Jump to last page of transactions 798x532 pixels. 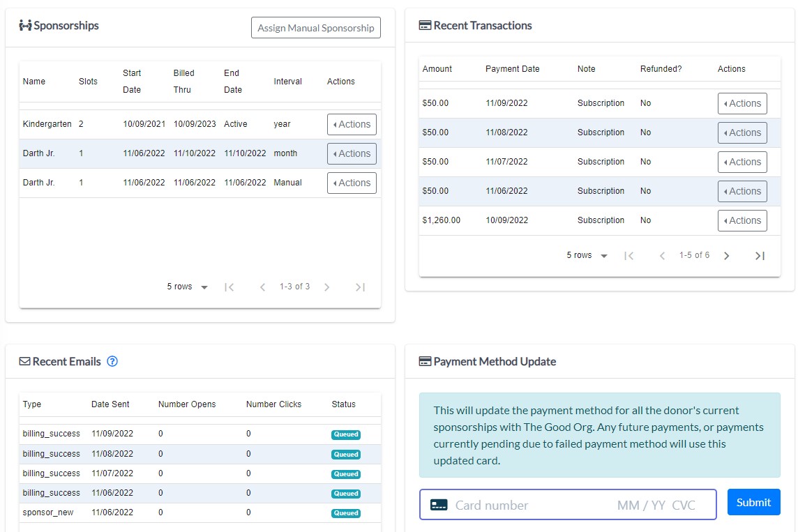click(760, 256)
